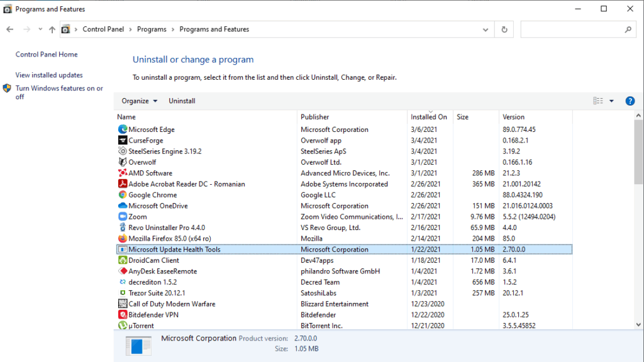
Task: Click the 656 MB size cell
Action: (484, 282)
